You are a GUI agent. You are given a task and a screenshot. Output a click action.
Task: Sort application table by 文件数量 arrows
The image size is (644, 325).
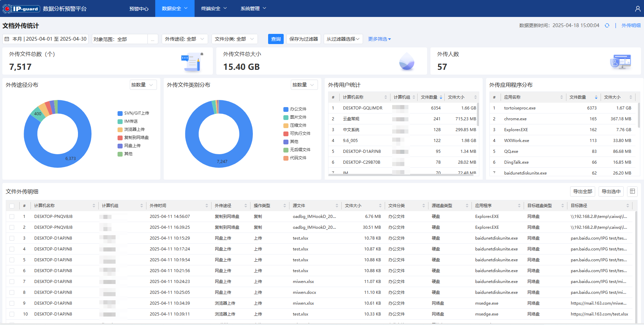click(596, 97)
